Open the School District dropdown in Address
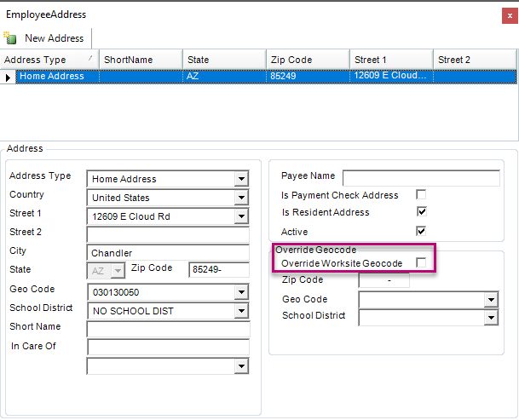The width and height of the screenshot is (519, 420). (242, 311)
